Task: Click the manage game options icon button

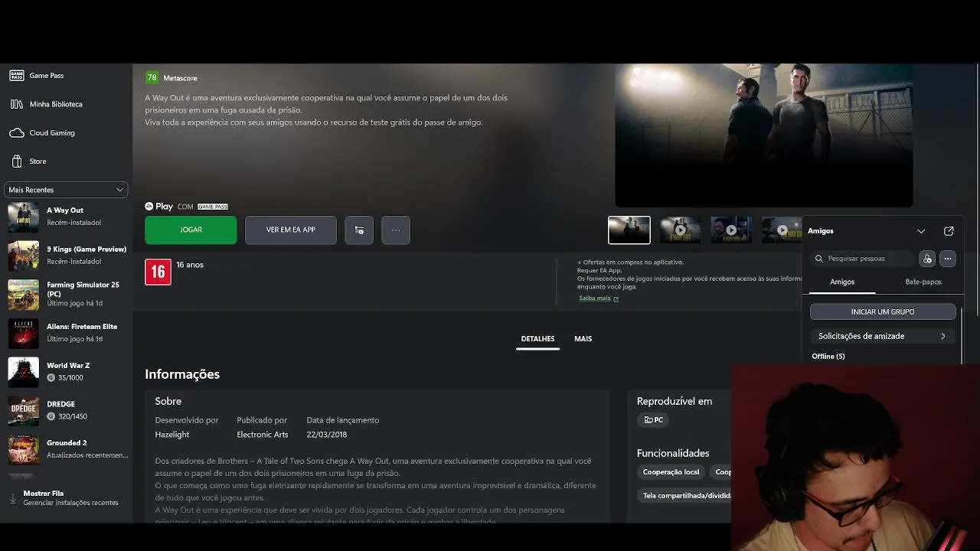Action: (359, 230)
